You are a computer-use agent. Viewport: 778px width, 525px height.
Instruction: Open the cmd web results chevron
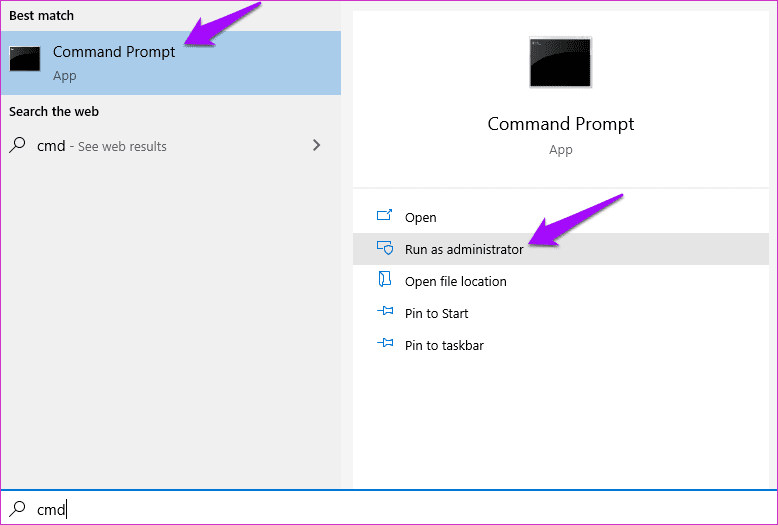pos(317,145)
